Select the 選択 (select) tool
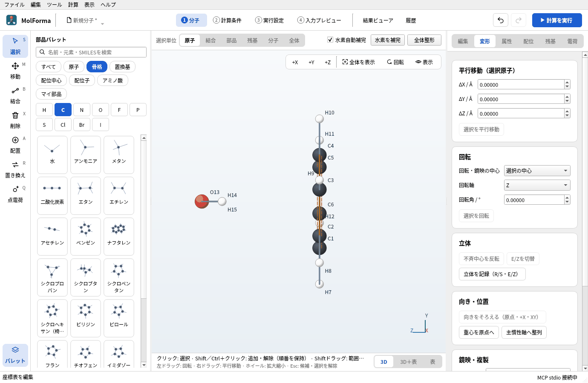This screenshot has height=383, width=588. (x=15, y=46)
